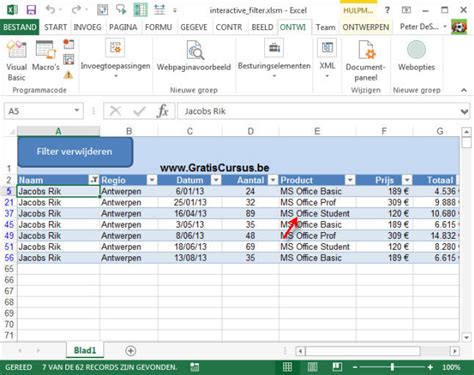Collapse the ribbon
This screenshot has height=375, width=474.
[x=464, y=90]
